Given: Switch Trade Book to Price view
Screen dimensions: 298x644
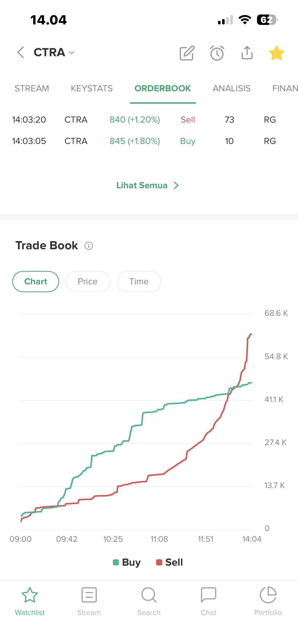Looking at the screenshot, I should [x=88, y=282].
